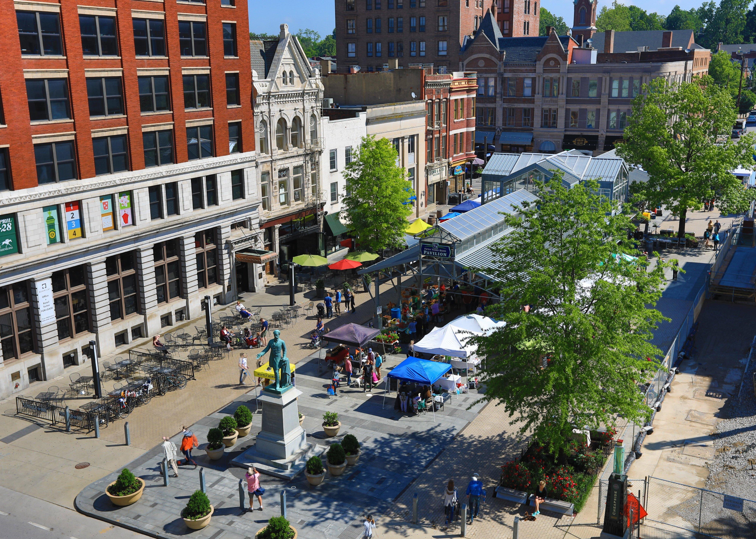Select the red patio umbrella
This screenshot has height=539, width=756.
click(345, 264)
